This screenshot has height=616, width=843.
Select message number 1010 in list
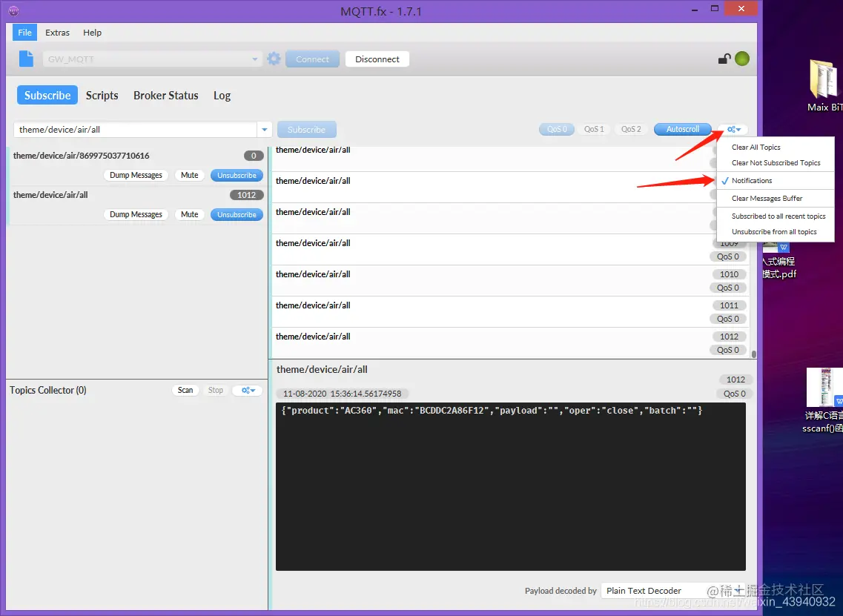coord(509,281)
